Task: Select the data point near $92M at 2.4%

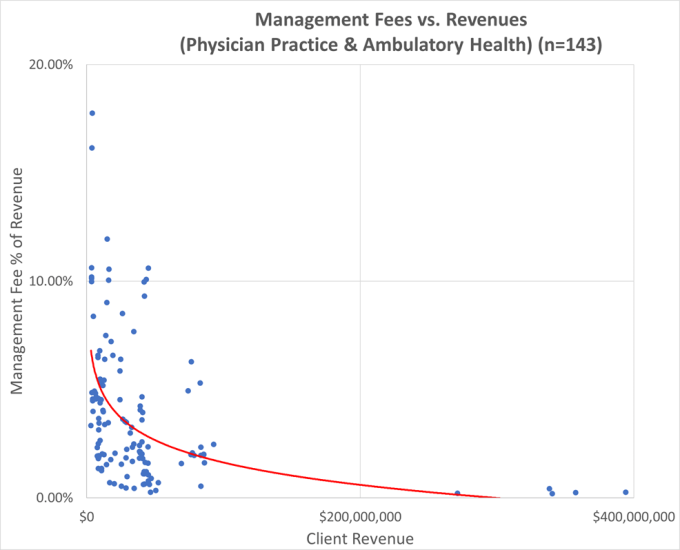Action: pos(213,444)
